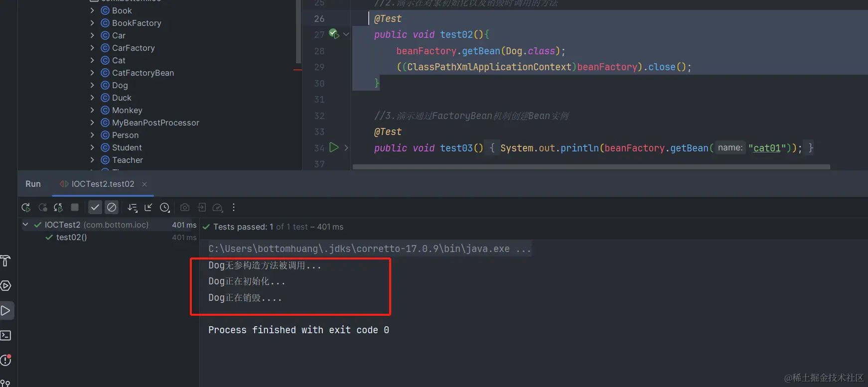The height and width of the screenshot is (387, 868).
Task: Open the Sort tests dropdown icon
Action: point(132,208)
